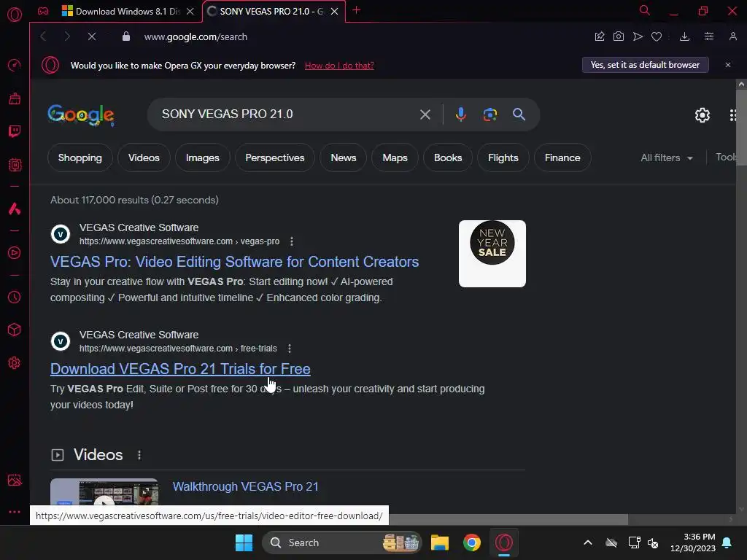Open the CPU chip icon in sidebar
The width and height of the screenshot is (747, 560).
[x=15, y=166]
